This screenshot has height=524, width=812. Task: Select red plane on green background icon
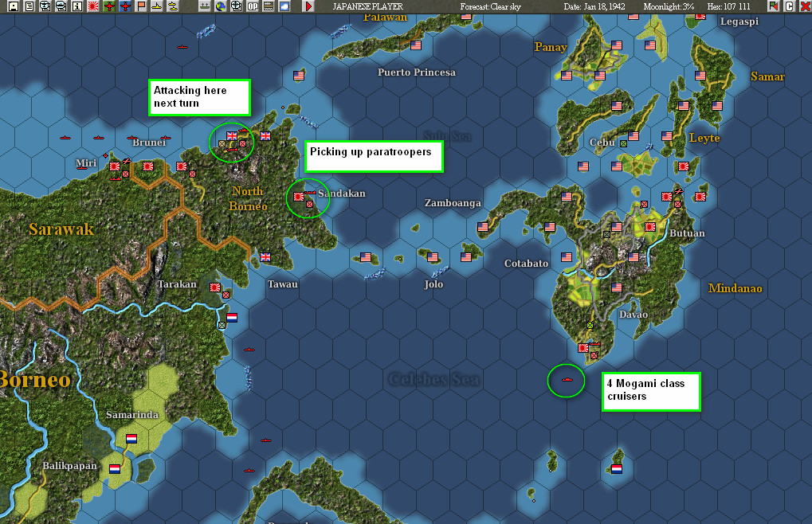click(109, 6)
